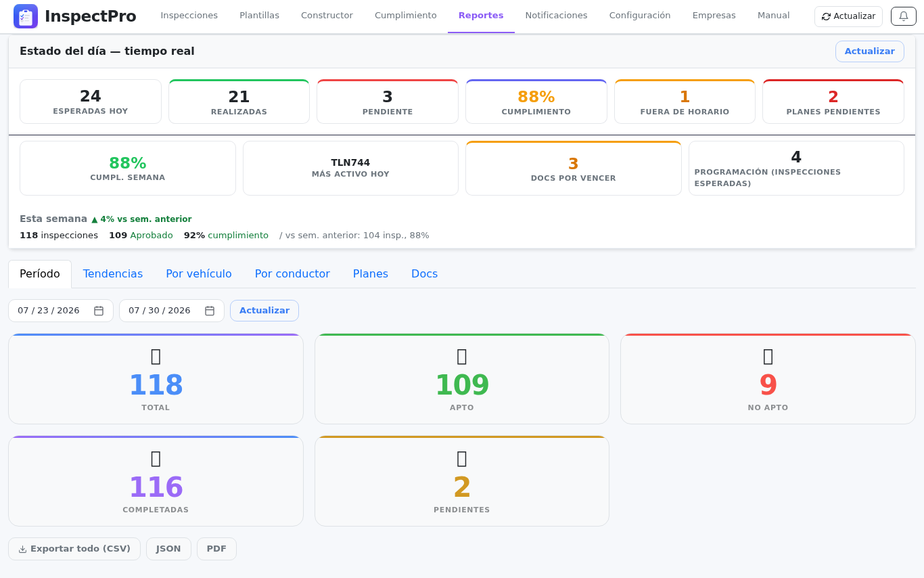Select the Por conductor tab
The height and width of the screenshot is (578, 924).
tap(292, 274)
